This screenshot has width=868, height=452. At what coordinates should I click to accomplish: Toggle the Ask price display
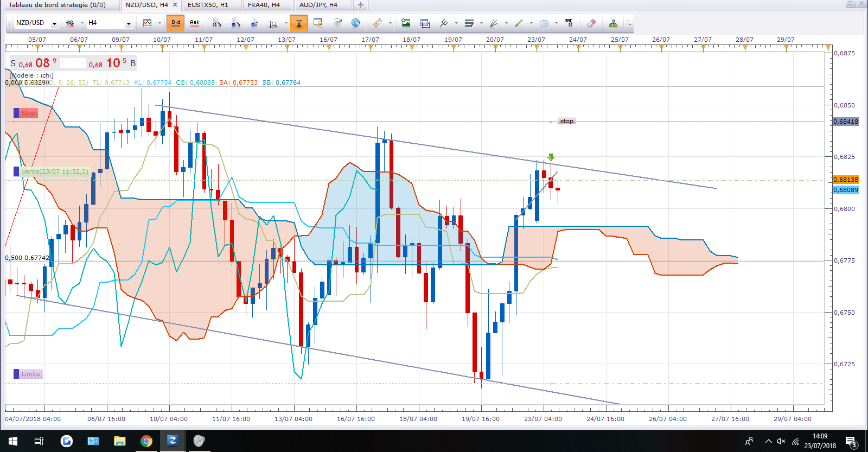tap(195, 23)
